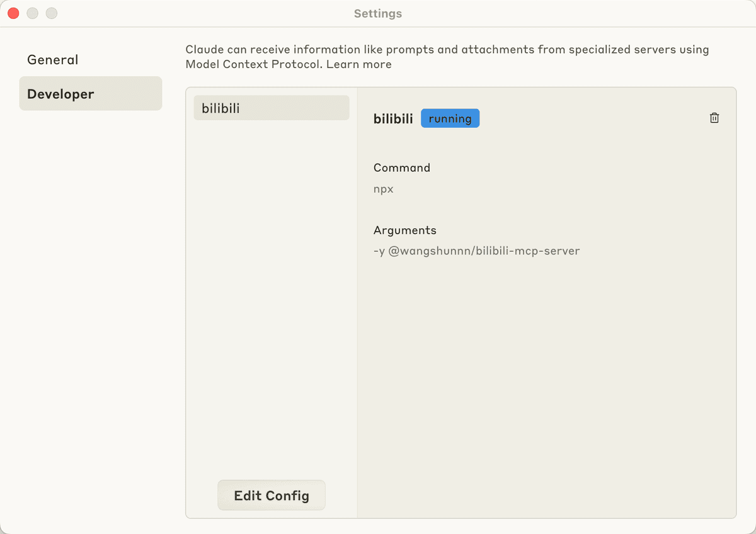
Task: Click the npx command value
Action: pyautogui.click(x=384, y=189)
